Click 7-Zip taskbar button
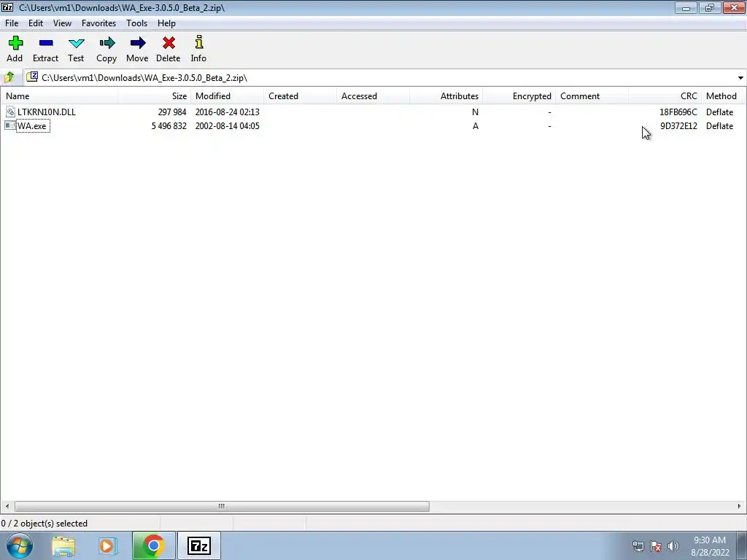The width and height of the screenshot is (747, 560). [198, 545]
